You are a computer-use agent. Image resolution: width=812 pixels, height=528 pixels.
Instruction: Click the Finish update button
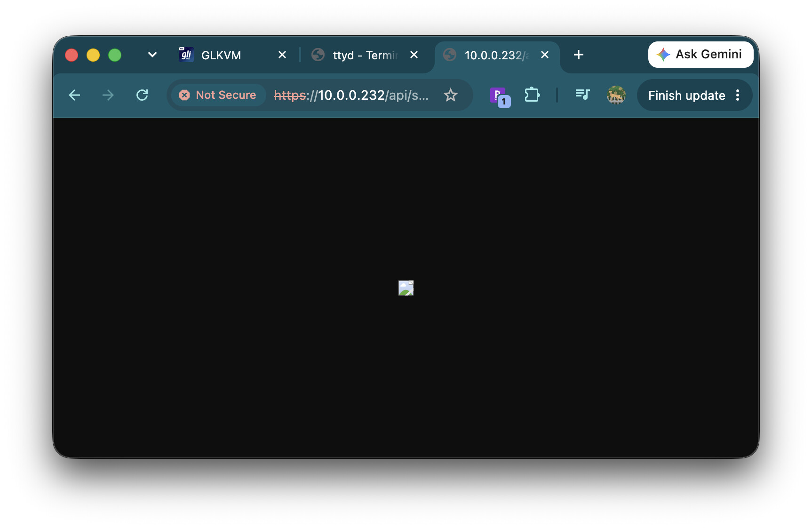click(686, 96)
